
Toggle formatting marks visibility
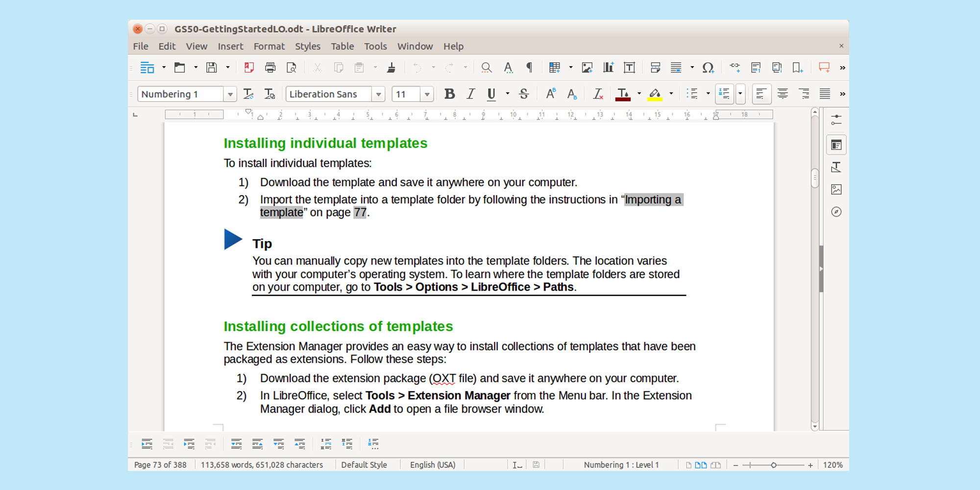pos(529,67)
